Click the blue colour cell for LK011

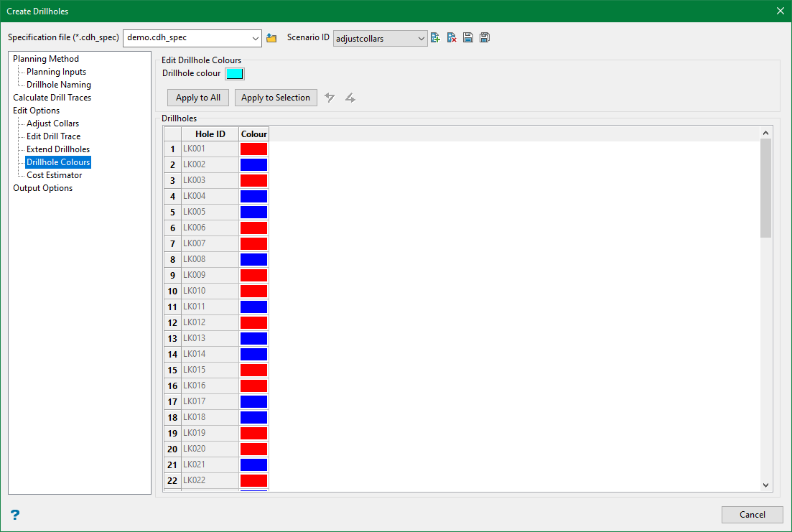pos(253,307)
